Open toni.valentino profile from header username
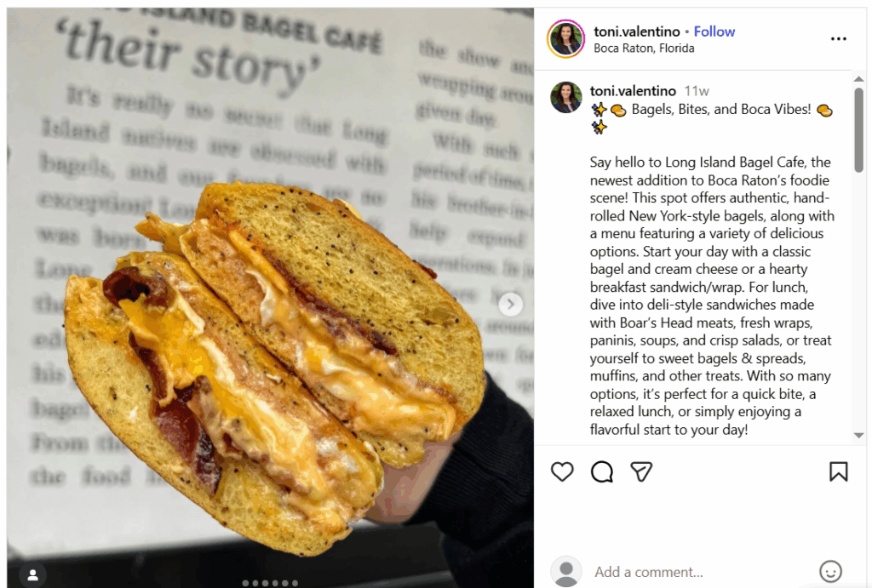This screenshot has height=588, width=872. 637,31
